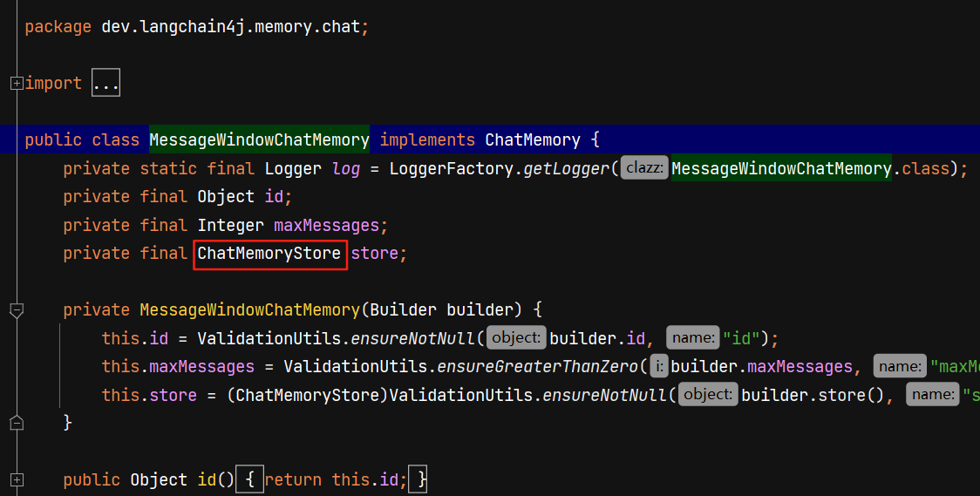Click the folded '{' placeholder in the id() method
980x496 pixels.
click(249, 479)
